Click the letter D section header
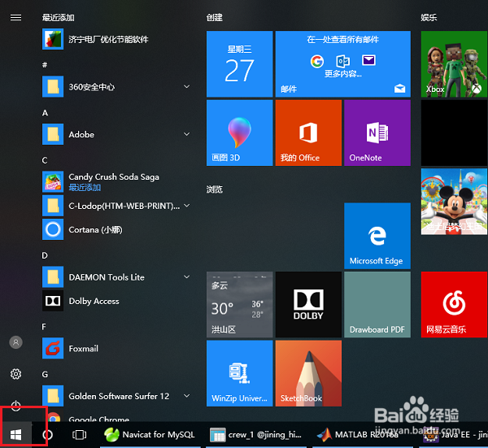 (x=45, y=255)
